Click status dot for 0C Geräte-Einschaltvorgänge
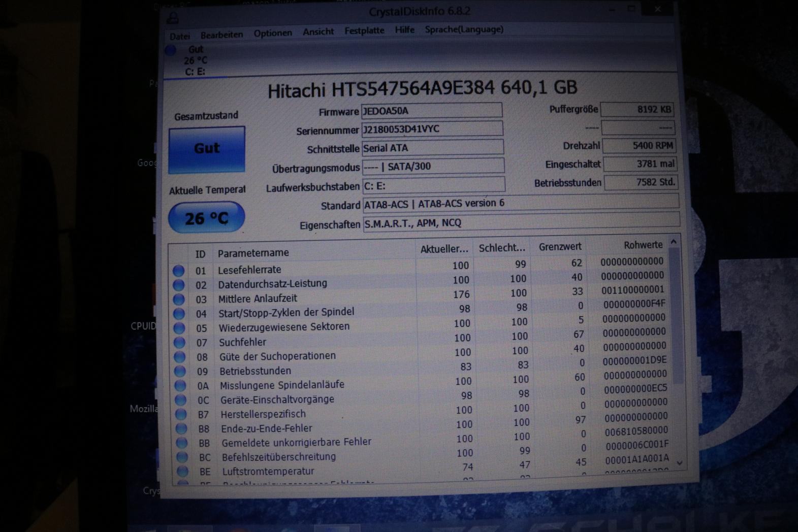Image resolution: width=798 pixels, height=532 pixels. (x=181, y=400)
